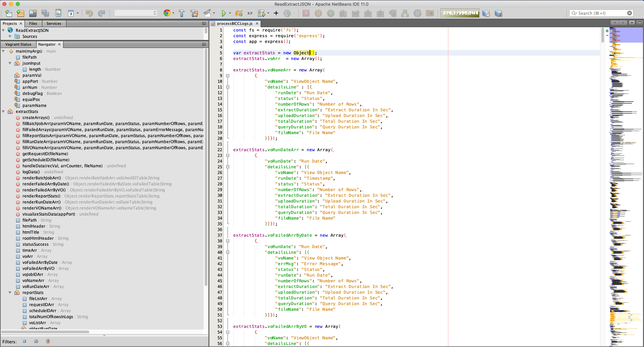Switch to the Services tab
Screen dimensions: 644x347
(x=54, y=23)
